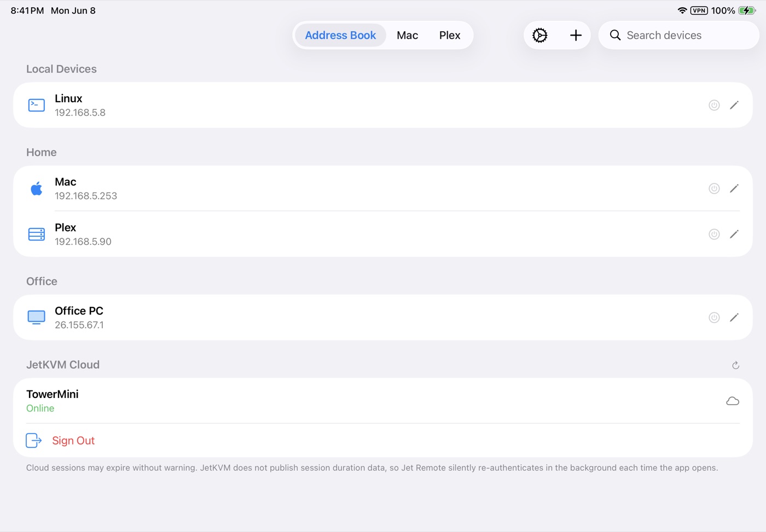Tap the VPN status indicator

coord(699,10)
